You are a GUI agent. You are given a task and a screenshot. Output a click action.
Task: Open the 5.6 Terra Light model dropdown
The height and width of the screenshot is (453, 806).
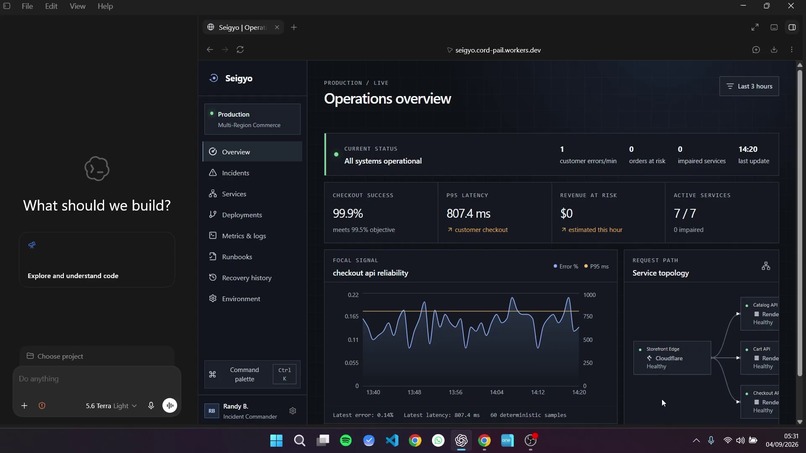pos(111,406)
